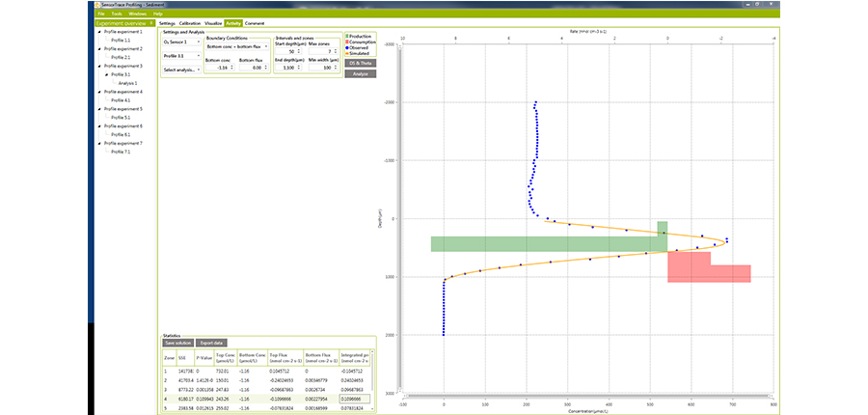Click the Analyze button
The height and width of the screenshot is (415, 868).
pos(361,73)
